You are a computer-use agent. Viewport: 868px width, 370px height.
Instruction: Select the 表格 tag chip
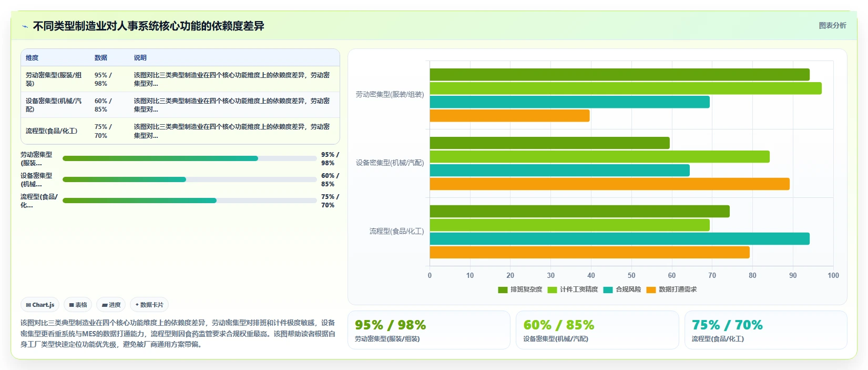[78, 305]
